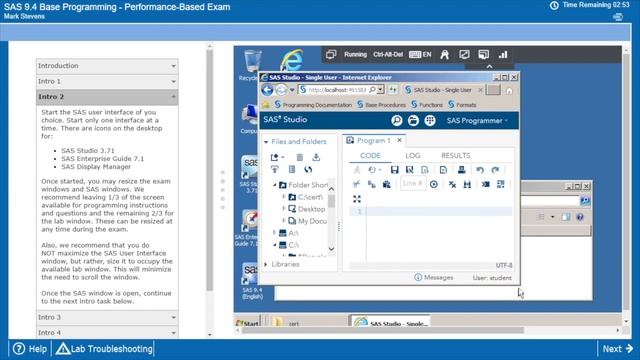Open the Functions favorite link
This screenshot has height=360, width=640.
tap(427, 105)
